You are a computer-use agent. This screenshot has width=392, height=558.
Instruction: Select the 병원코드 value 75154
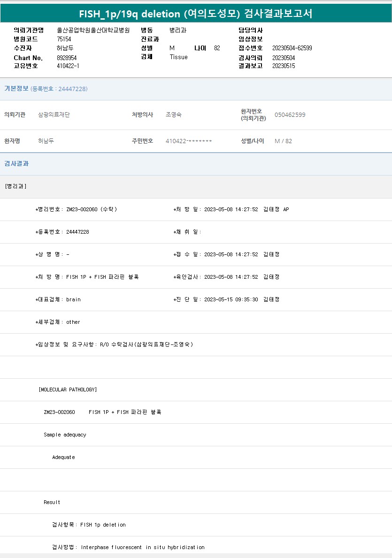click(x=64, y=39)
